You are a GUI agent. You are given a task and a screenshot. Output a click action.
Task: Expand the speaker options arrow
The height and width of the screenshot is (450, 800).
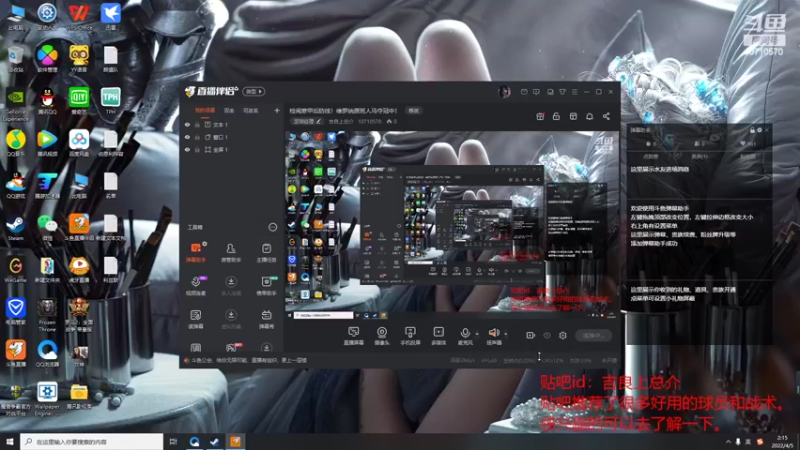pyautogui.click(x=506, y=334)
